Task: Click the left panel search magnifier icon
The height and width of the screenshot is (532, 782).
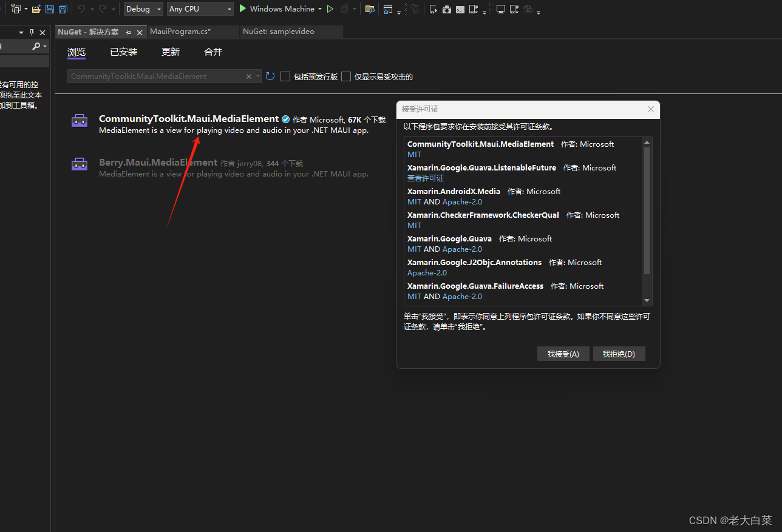Action: click(x=36, y=46)
